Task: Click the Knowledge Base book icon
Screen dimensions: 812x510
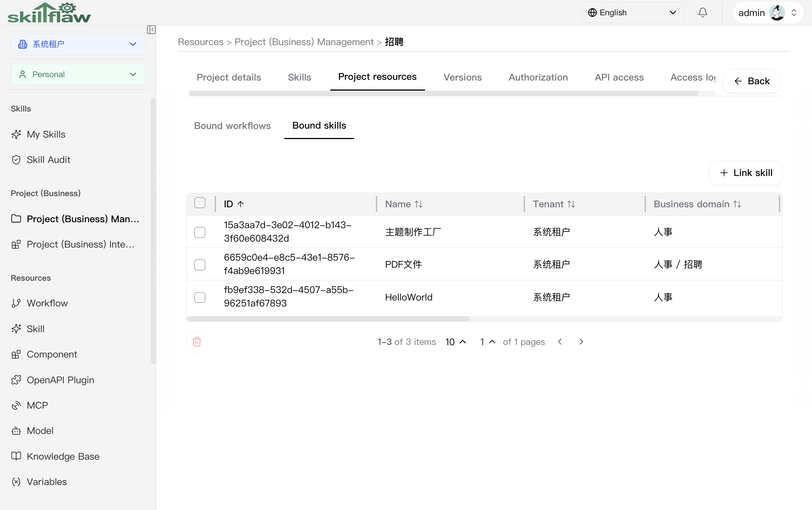Action: pyautogui.click(x=16, y=456)
